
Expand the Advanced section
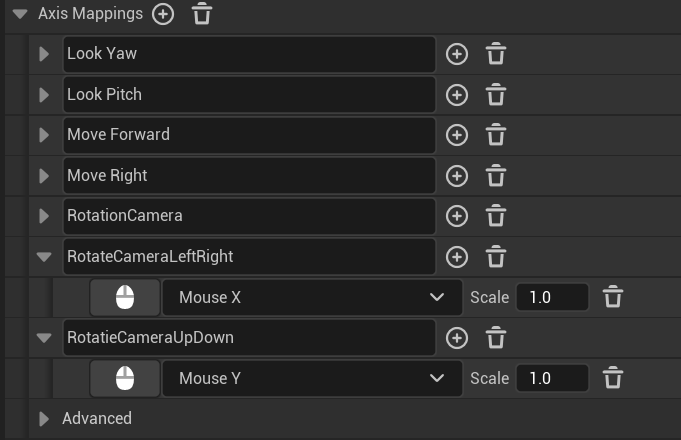pos(44,418)
